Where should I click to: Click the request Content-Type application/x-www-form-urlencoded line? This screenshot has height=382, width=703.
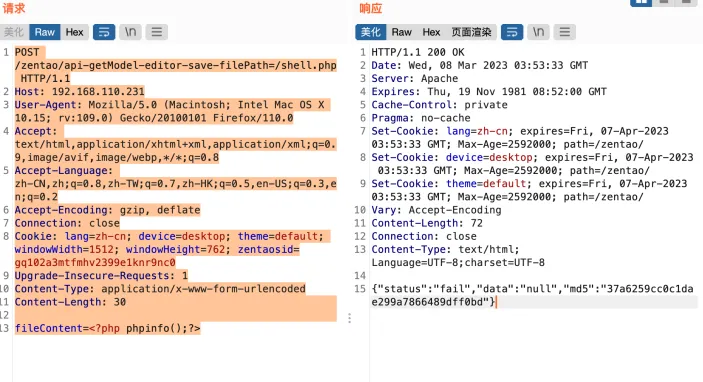160,289
